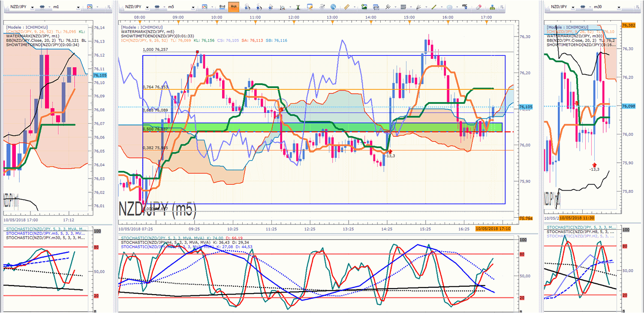The width and height of the screenshot is (644, 313).
Task: Open NZD/JPY symbol dropdown in m1 chart
Action: pyautogui.click(x=32, y=7)
